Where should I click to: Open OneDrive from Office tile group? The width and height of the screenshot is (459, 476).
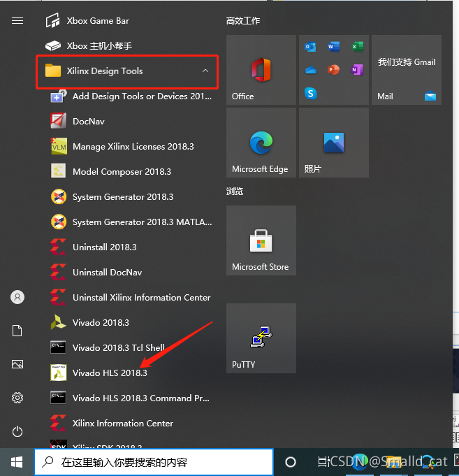click(x=310, y=70)
